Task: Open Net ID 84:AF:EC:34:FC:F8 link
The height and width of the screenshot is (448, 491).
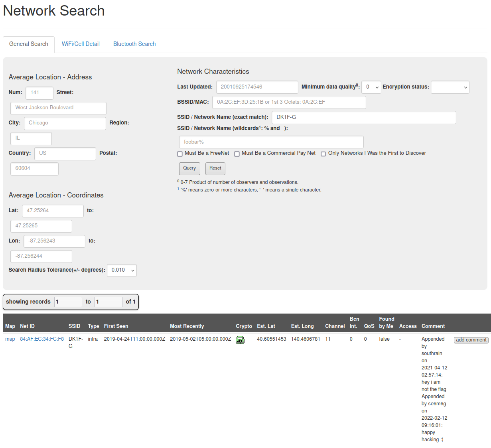Action: [x=42, y=339]
